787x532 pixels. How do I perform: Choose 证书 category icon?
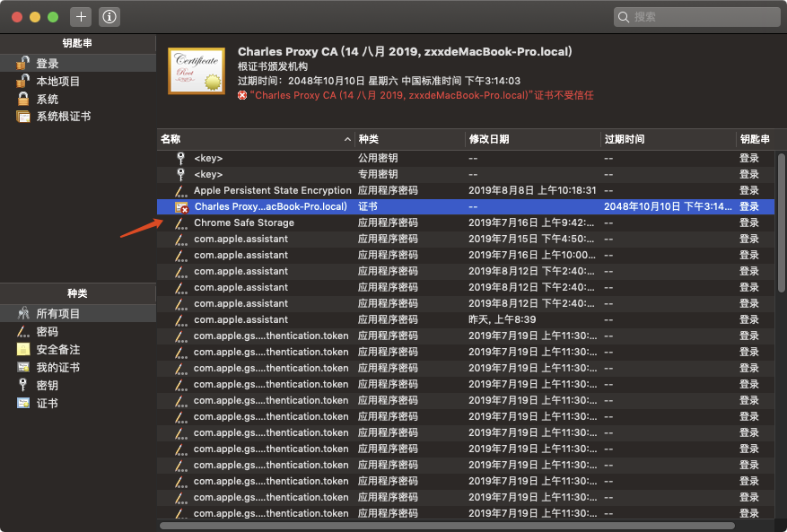(23, 403)
